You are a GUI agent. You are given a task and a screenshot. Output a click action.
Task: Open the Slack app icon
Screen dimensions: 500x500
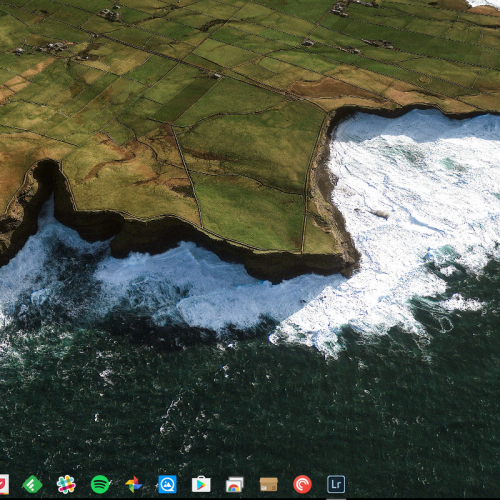66,484
